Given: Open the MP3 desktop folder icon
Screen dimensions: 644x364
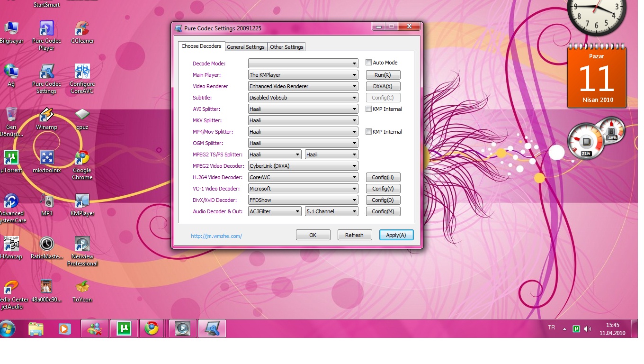Looking at the screenshot, I should pos(46,205).
